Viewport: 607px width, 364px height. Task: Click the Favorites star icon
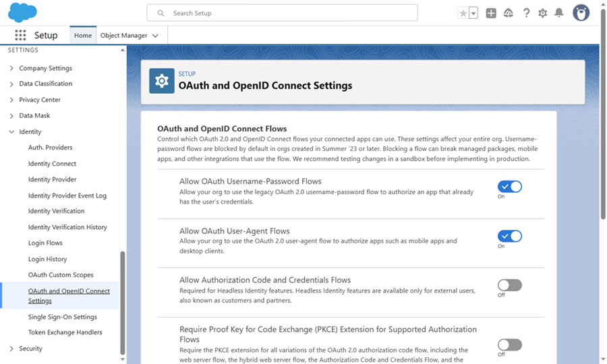click(x=463, y=13)
